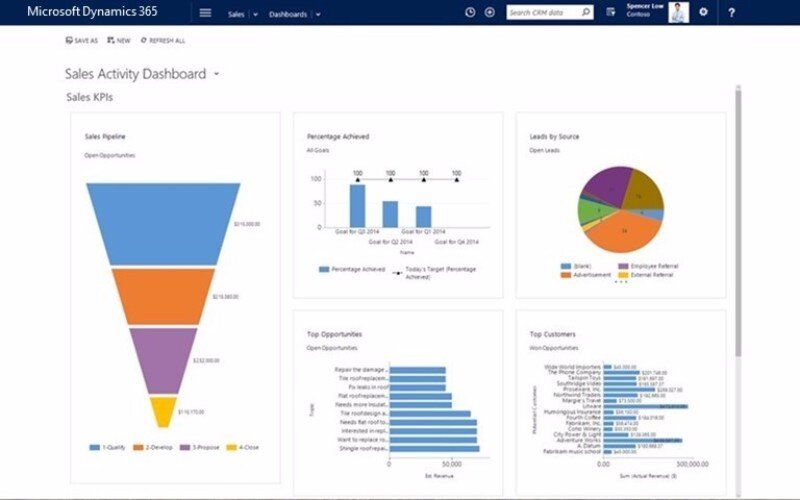Open recently viewed items clock icon
Viewport: 800px width, 500px height.
pos(470,13)
